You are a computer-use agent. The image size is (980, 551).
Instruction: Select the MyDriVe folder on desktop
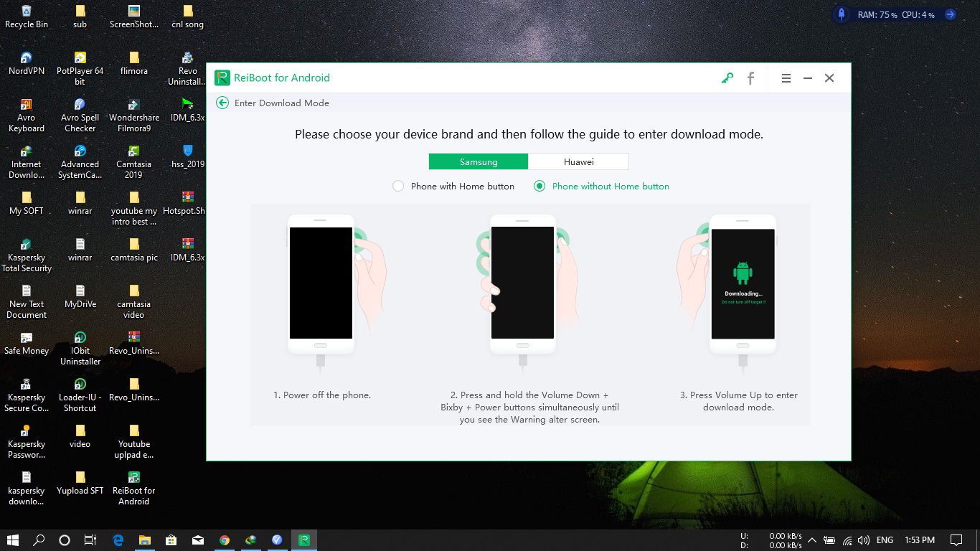(80, 296)
